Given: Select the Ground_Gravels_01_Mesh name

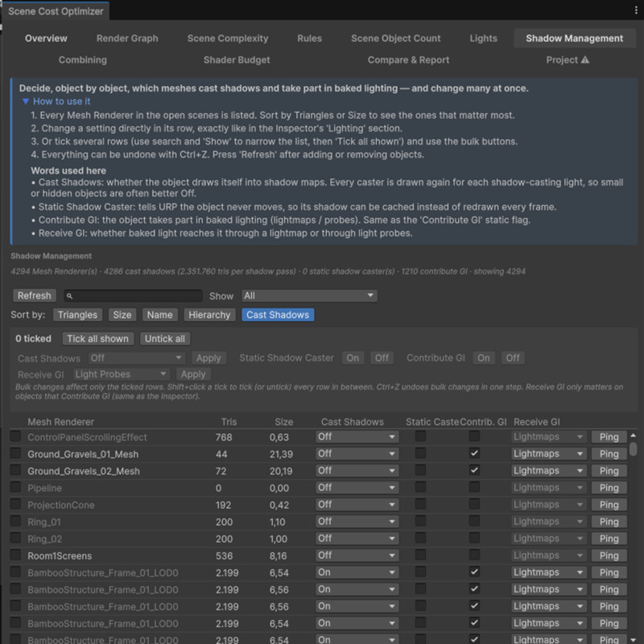Looking at the screenshot, I should click(x=83, y=454).
